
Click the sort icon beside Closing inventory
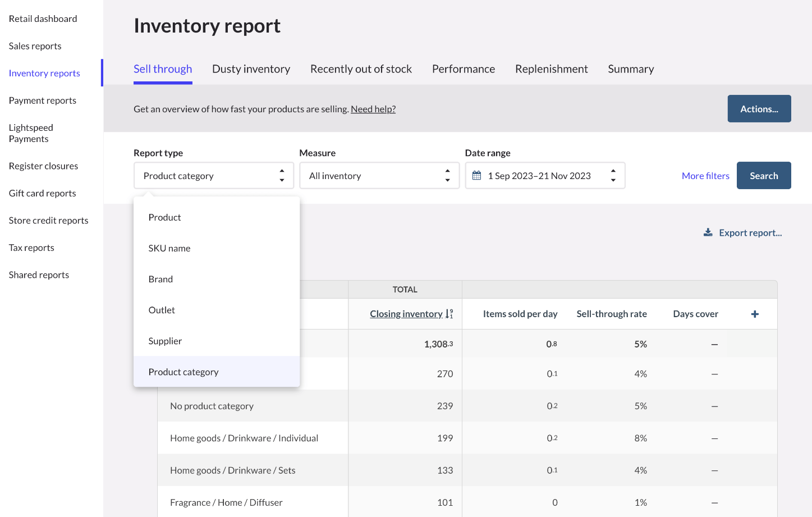(448, 313)
